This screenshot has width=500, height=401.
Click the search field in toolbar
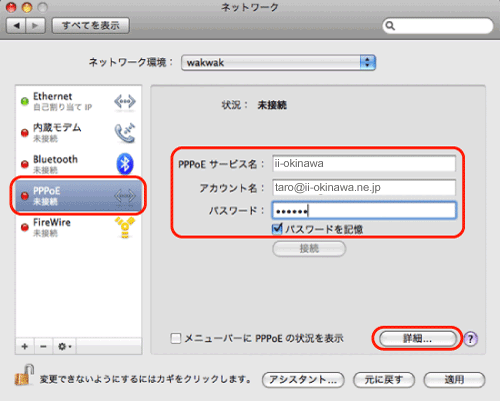438,26
